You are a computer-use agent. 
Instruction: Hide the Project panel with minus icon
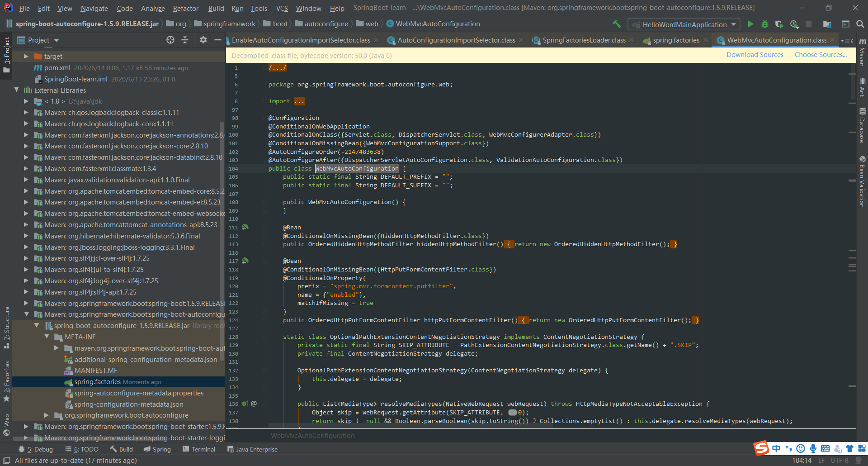click(x=217, y=40)
